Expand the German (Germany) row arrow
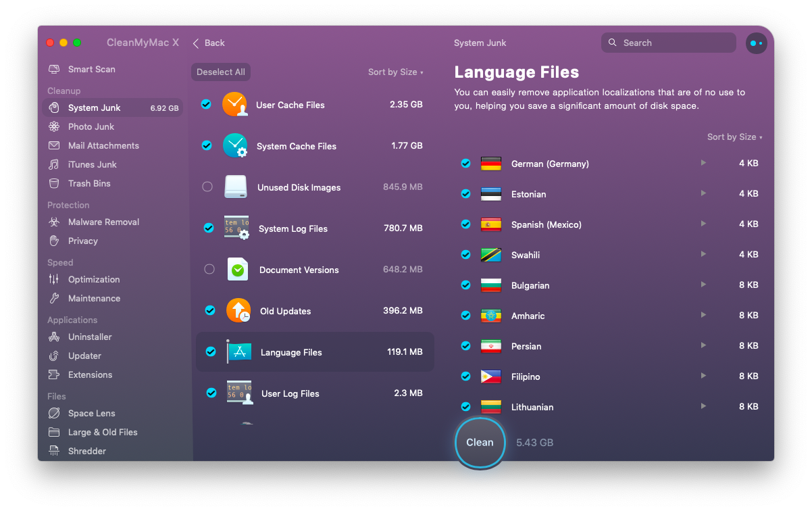812x511 pixels. tap(703, 163)
